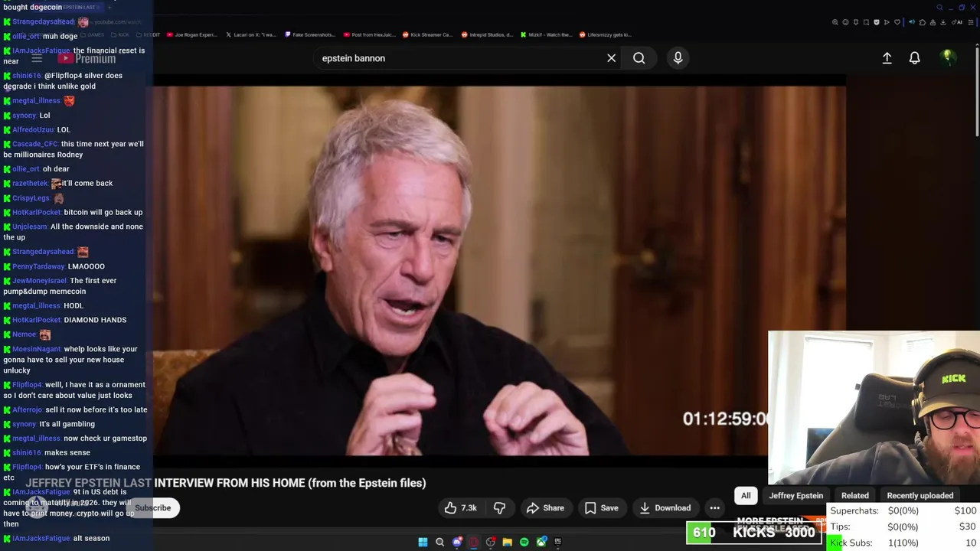Open Discord from the taskbar
980x551 pixels.
tap(457, 542)
